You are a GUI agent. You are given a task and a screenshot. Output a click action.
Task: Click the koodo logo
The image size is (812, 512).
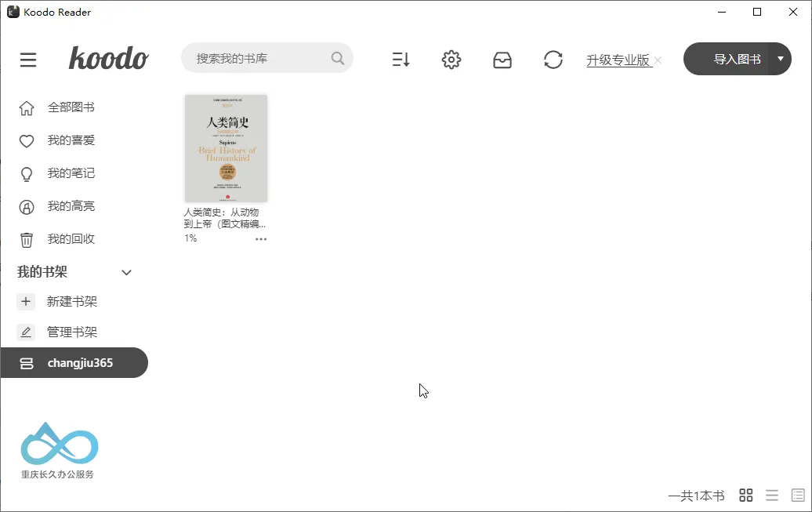[x=109, y=58]
